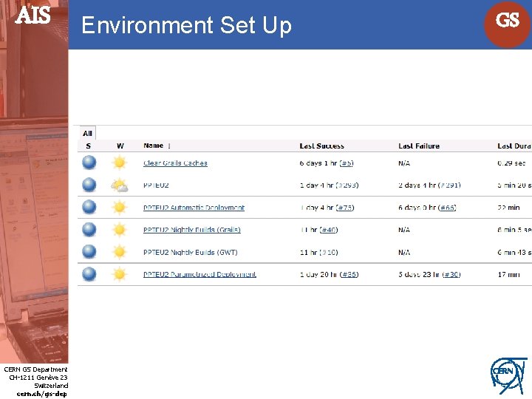The height and width of the screenshot is (399, 532).
Task: Open build #40 of Nightly Builds (Grails)
Action: tap(329, 230)
